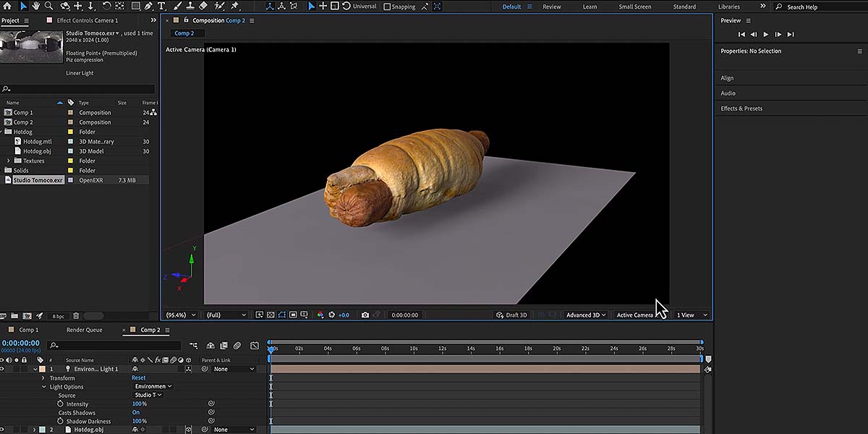Screen dimensions: 868x434
Task: Toggle Draft 3D mode
Action: (x=511, y=315)
